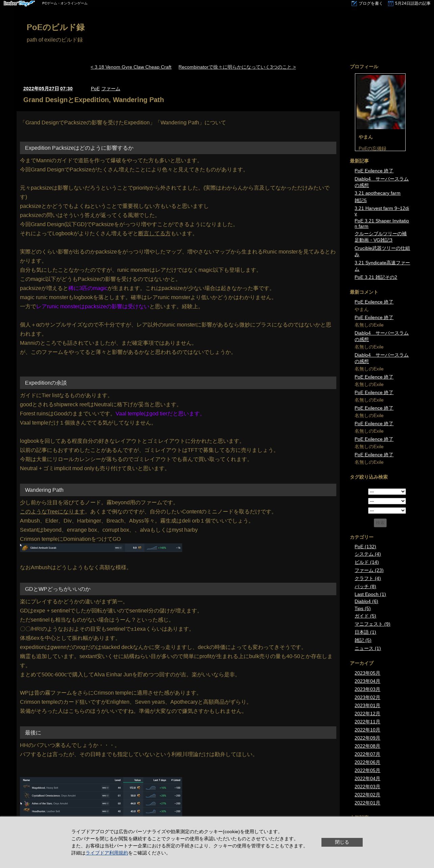Open recent post 3.21 Syndicate高速ファーム

382,266
